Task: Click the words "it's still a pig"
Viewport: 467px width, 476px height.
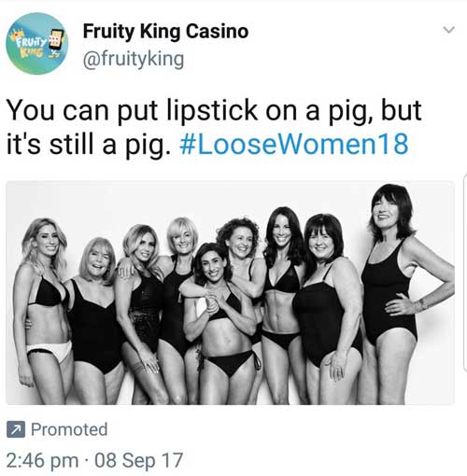Action: click(x=89, y=145)
